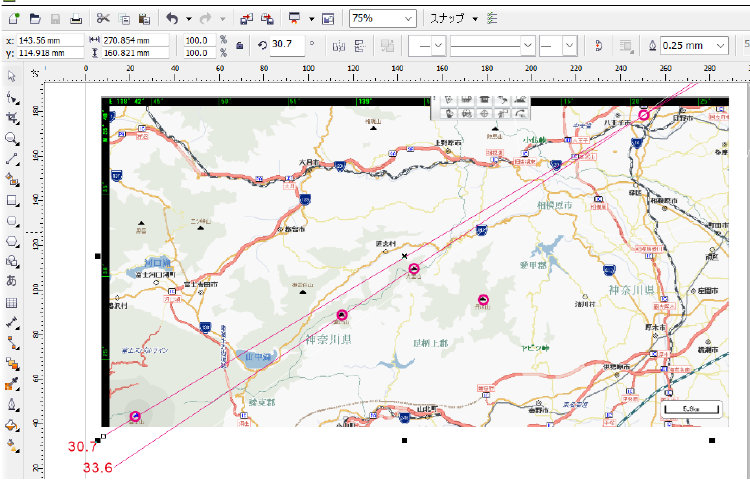Viewport: 750px width, 480px height.
Task: Select the Pick tool in the toolbox
Action: click(x=12, y=76)
